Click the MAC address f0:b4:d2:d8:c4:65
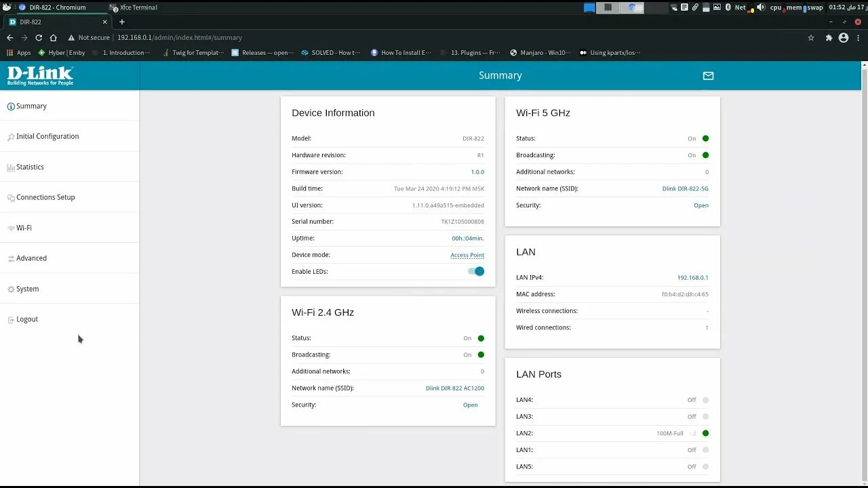This screenshot has width=868, height=488. [x=685, y=294]
